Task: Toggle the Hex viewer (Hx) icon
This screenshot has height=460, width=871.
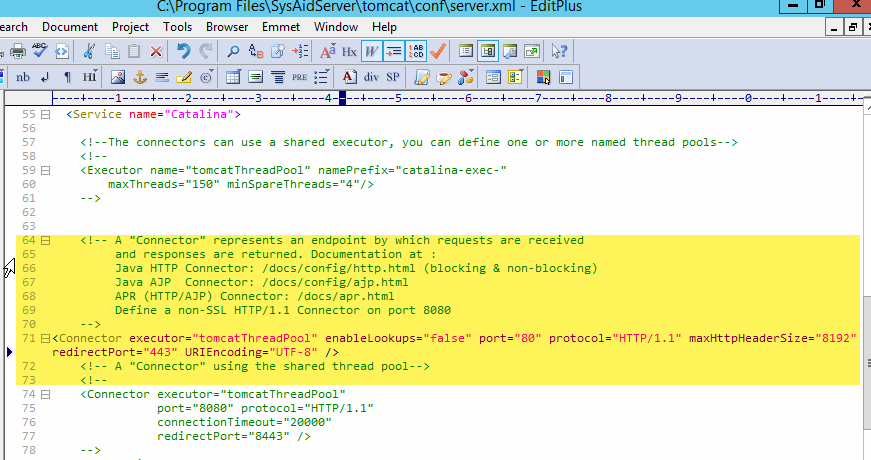Action: (349, 51)
